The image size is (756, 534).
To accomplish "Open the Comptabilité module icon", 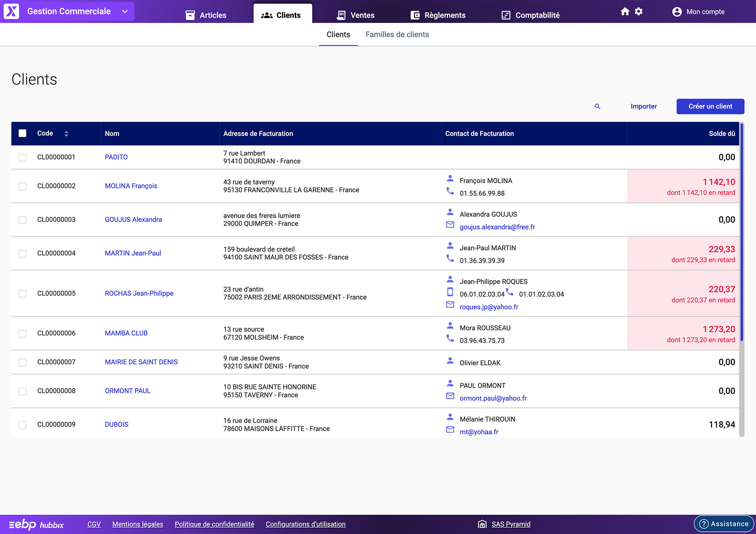I will click(x=505, y=15).
